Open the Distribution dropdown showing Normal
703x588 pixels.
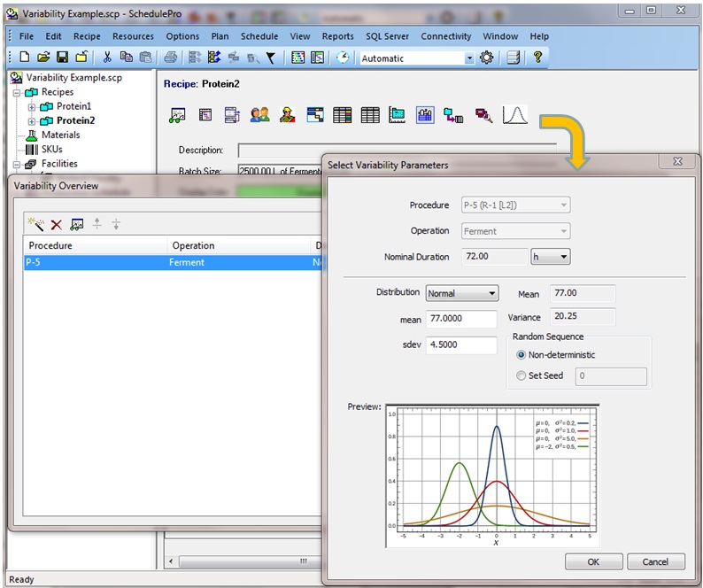[462, 293]
